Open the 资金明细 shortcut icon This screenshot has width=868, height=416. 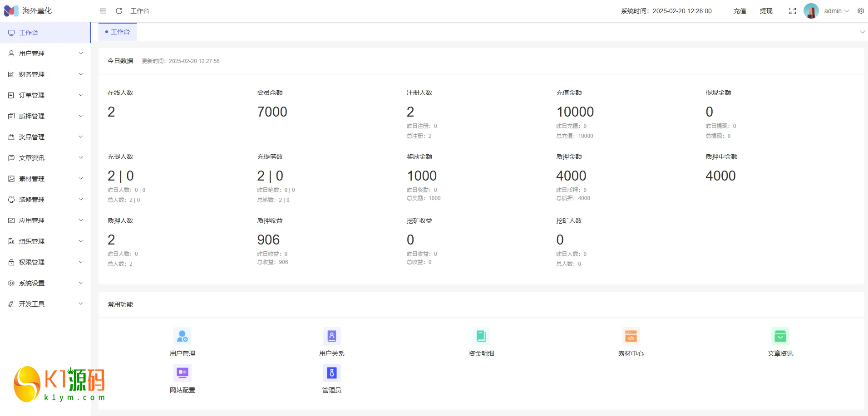[x=481, y=336]
